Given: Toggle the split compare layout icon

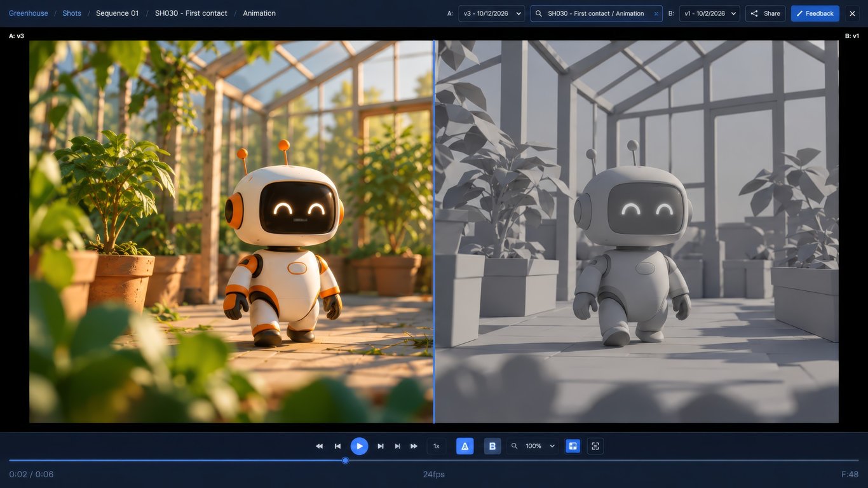Looking at the screenshot, I should 573,446.
